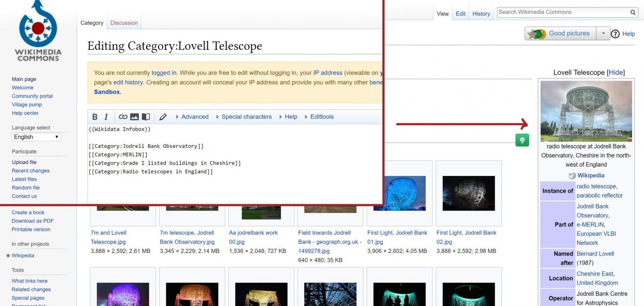
Task: Insert signature using the pencil icon
Action: point(163,117)
